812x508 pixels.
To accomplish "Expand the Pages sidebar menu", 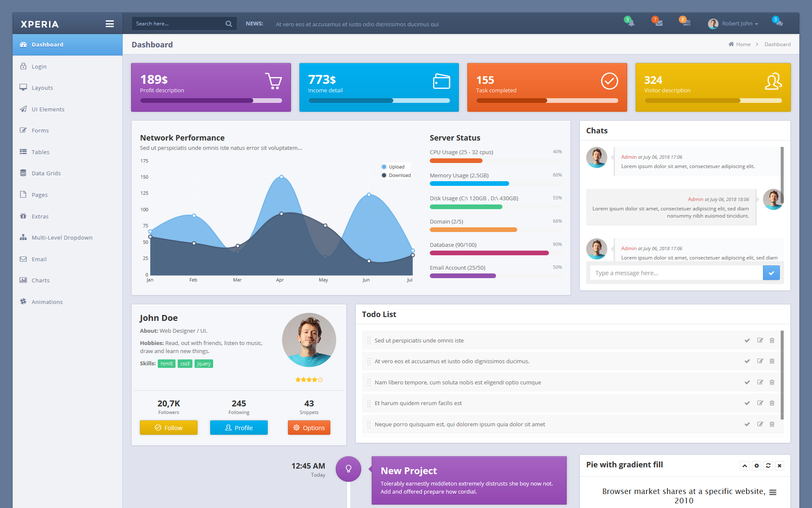I will point(68,195).
